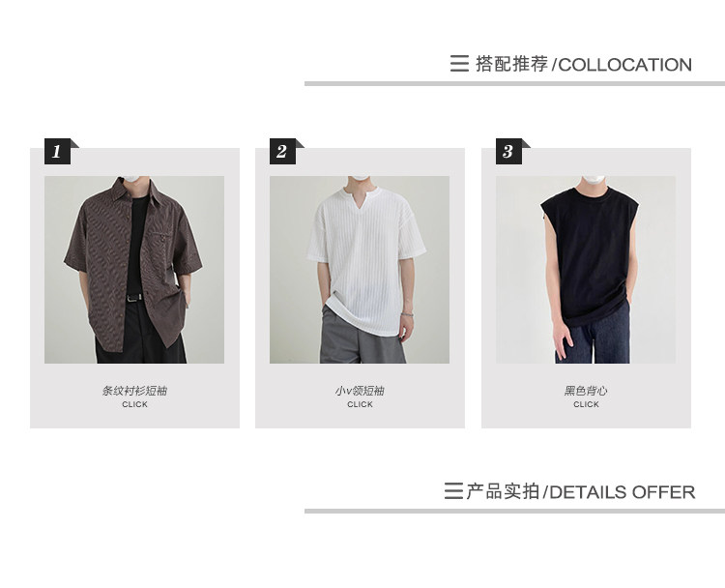Click CLICK under 黑色背心
Screen dimensions: 725x588
586,404
